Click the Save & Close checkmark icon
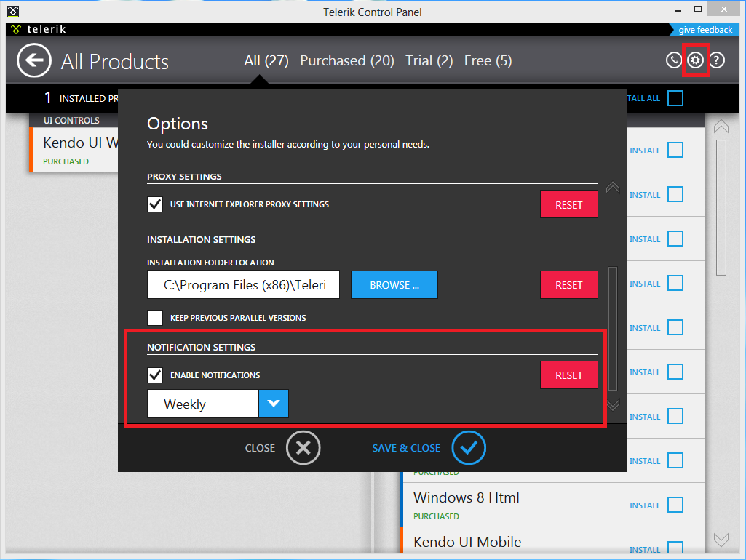This screenshot has height=560, width=746. (x=469, y=448)
